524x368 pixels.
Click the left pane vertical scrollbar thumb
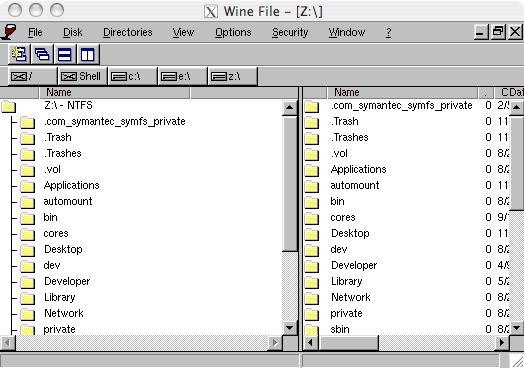(290, 183)
